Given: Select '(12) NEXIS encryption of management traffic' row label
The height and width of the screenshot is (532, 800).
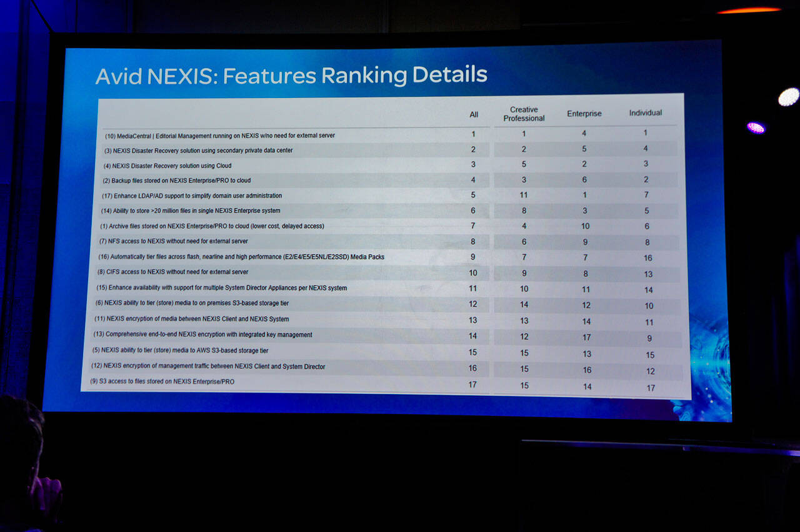Looking at the screenshot, I should tap(208, 367).
